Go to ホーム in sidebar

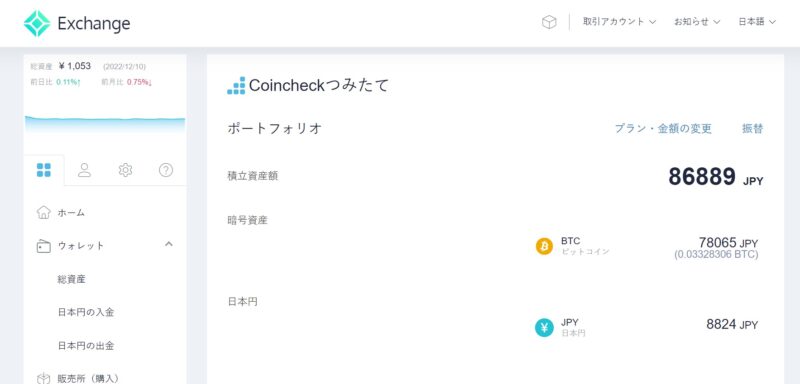click(71, 213)
